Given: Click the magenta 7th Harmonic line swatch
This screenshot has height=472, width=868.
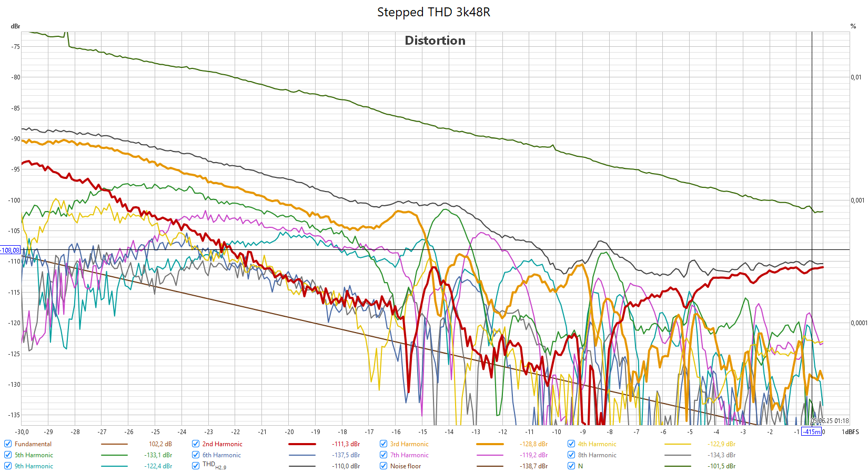Looking at the screenshot, I should coord(490,455).
